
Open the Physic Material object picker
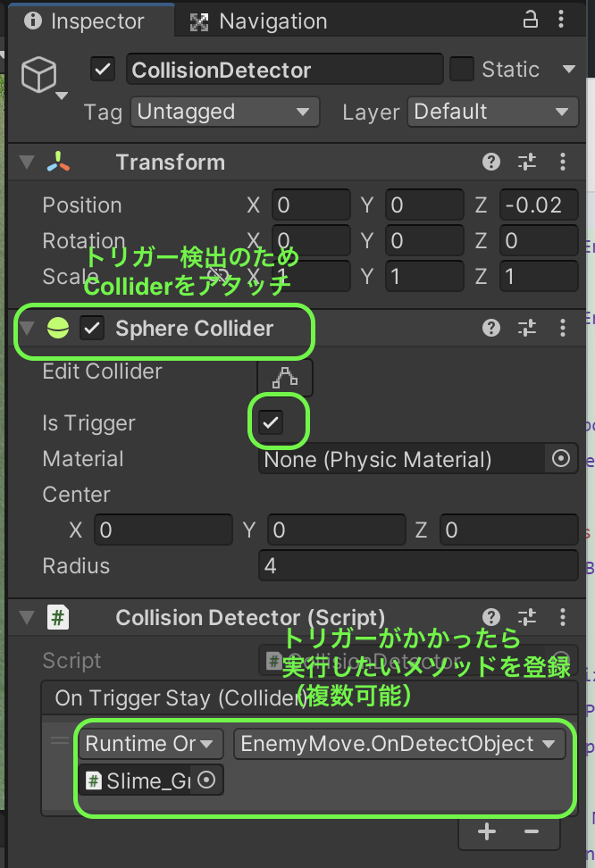click(561, 459)
